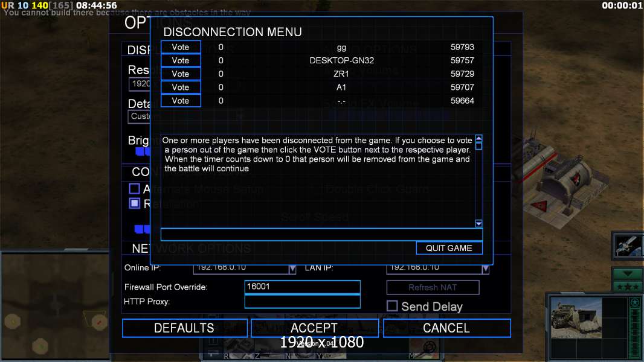Click the timer value 59793
This screenshot has height=362, width=644.
pyautogui.click(x=462, y=47)
